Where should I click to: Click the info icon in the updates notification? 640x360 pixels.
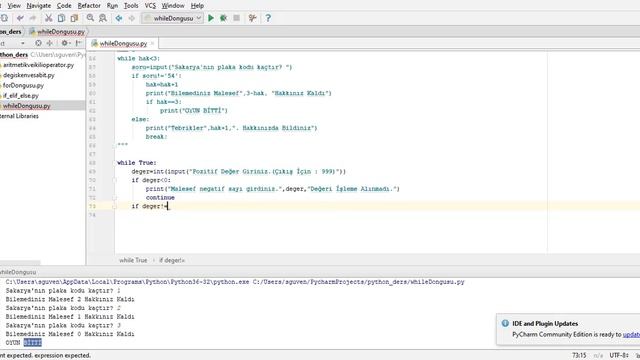coord(505,323)
